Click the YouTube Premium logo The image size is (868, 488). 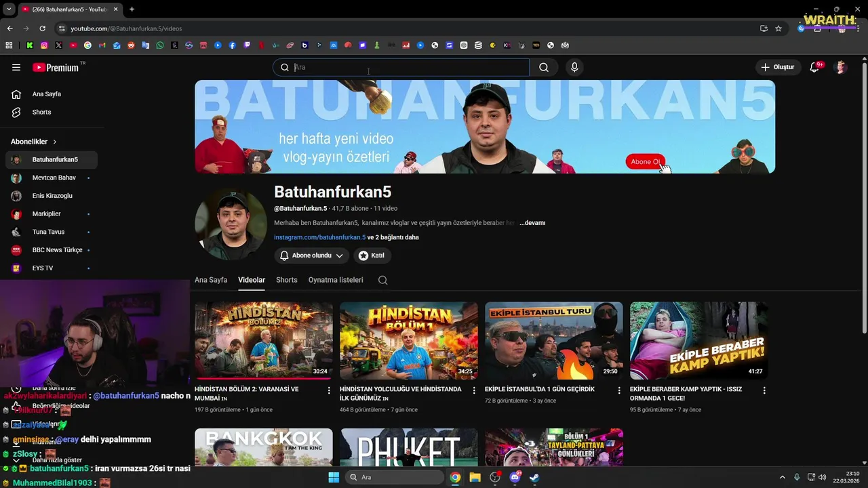pos(57,67)
